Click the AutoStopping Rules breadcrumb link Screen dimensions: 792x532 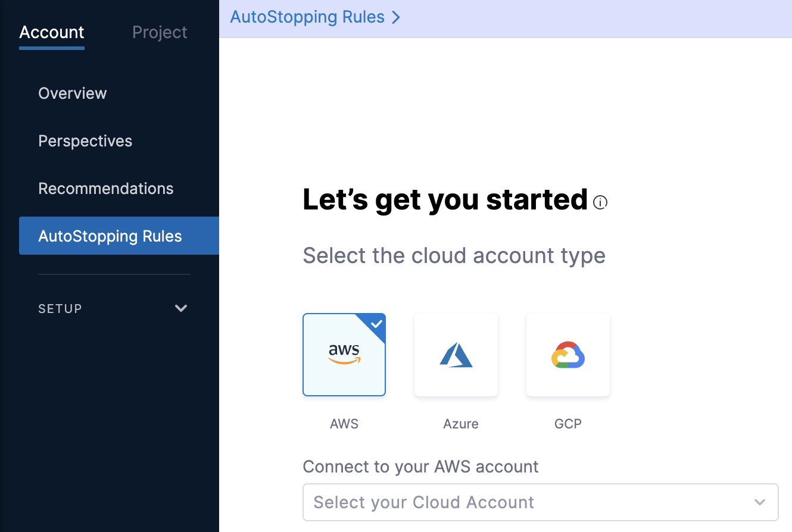307,17
